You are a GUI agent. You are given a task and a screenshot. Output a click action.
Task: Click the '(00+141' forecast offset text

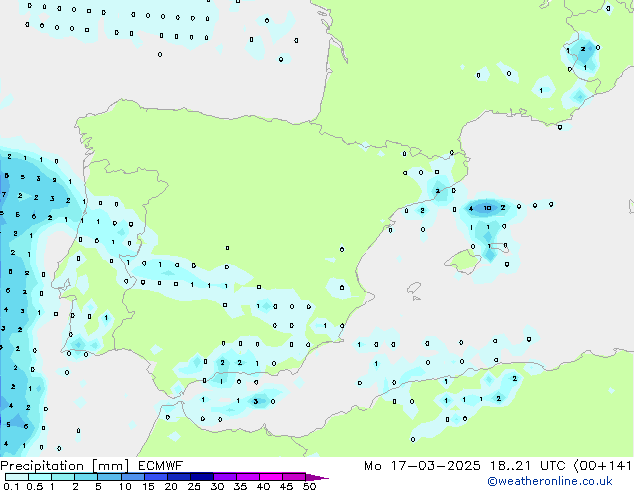coord(602,466)
